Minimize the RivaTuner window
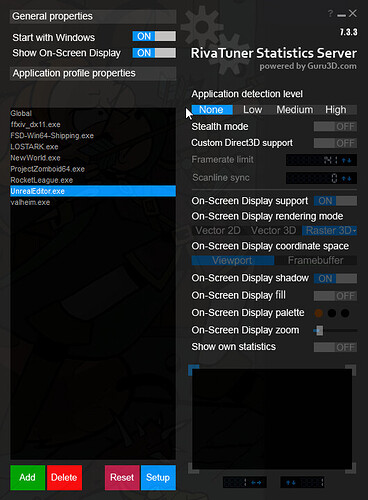368x500 pixels. point(341,15)
